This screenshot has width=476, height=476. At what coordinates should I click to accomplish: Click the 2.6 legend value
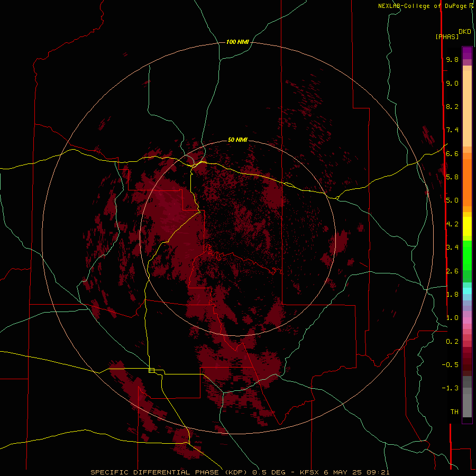(452, 271)
